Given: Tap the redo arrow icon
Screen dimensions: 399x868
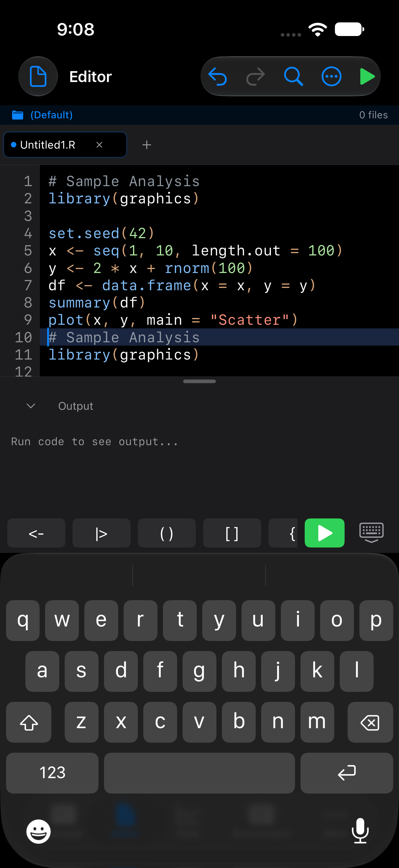Looking at the screenshot, I should pos(256,77).
